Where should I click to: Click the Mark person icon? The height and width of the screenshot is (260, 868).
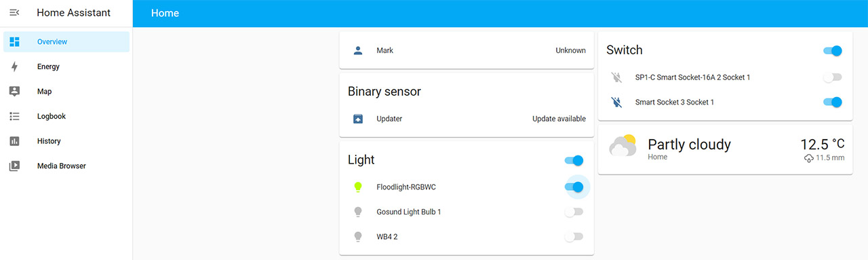coord(358,50)
